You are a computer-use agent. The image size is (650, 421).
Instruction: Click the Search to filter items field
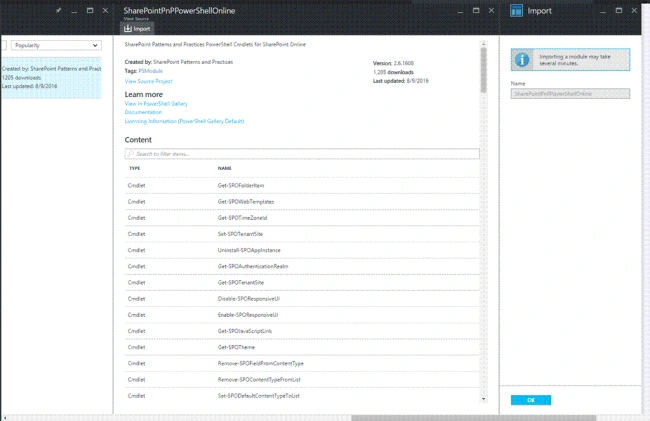302,154
